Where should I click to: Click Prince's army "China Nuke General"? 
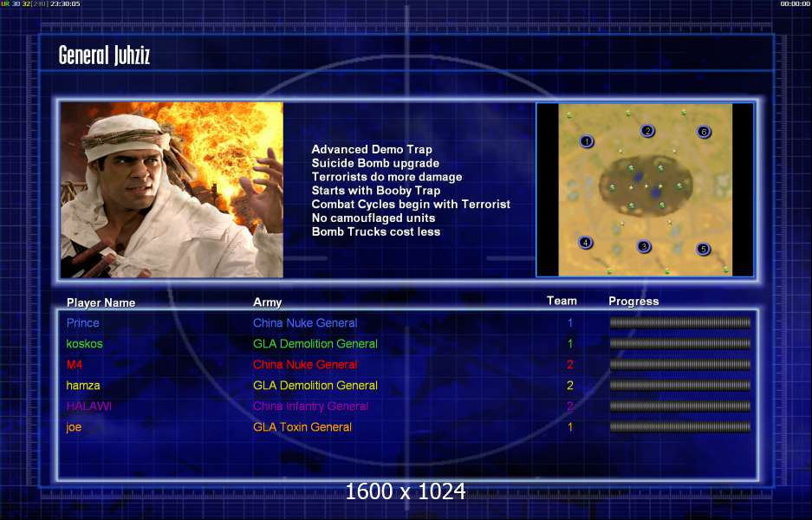(305, 323)
